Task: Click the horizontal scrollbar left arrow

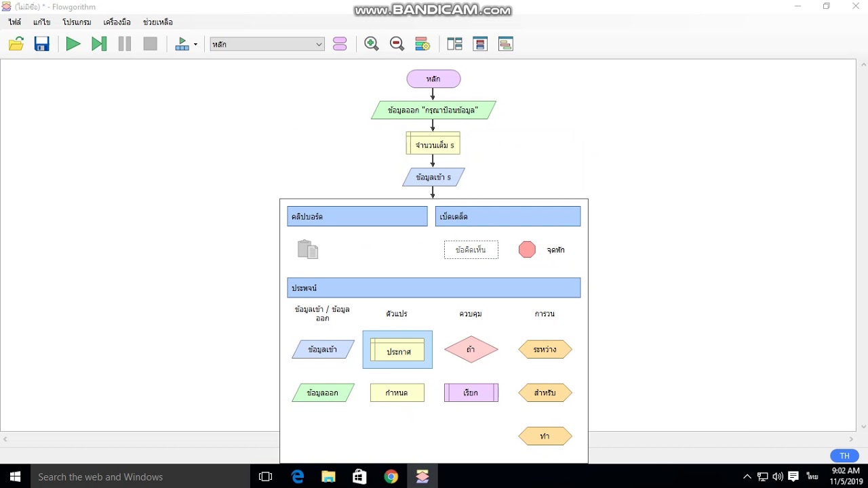Action: pos(5,439)
